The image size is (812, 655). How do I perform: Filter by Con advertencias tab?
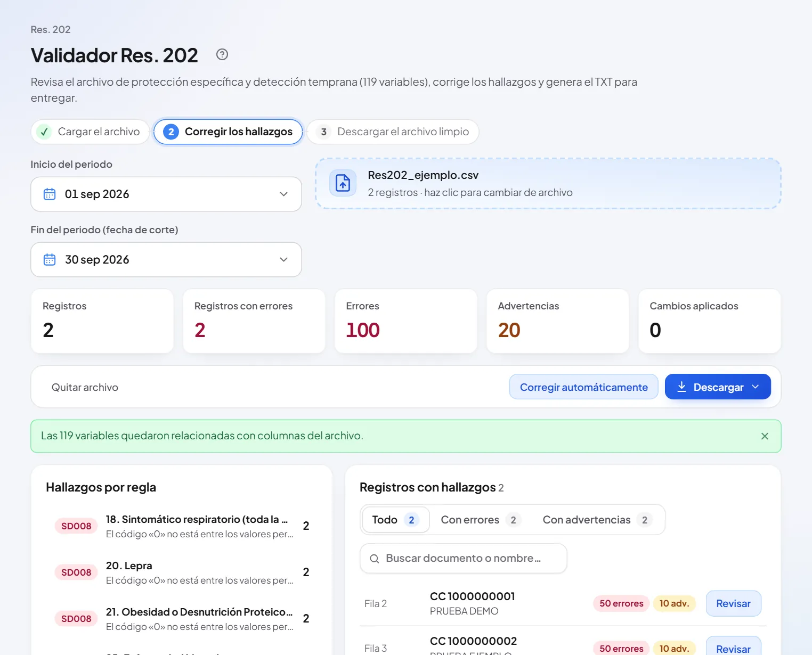click(597, 520)
